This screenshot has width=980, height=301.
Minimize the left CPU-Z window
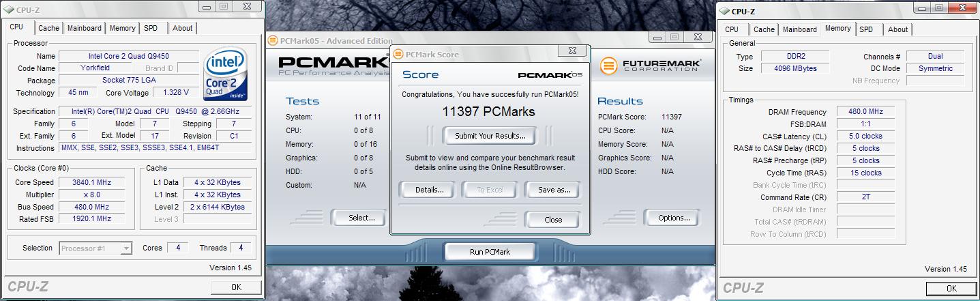tap(208, 6)
